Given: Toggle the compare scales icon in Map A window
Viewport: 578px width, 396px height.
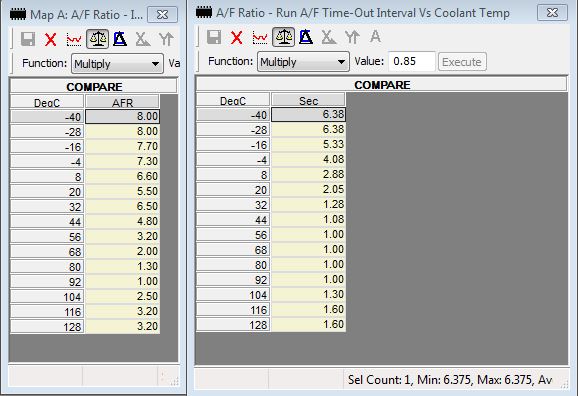Looking at the screenshot, I should 97,39.
